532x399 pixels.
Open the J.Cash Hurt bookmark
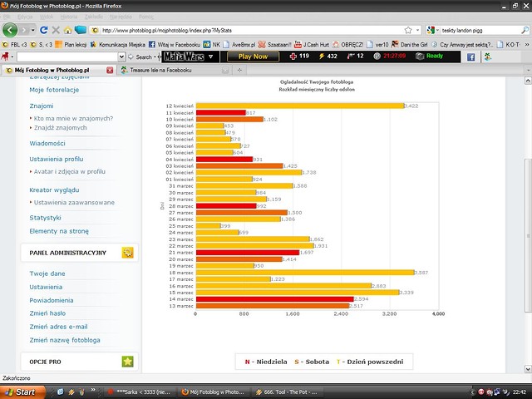pos(312,44)
